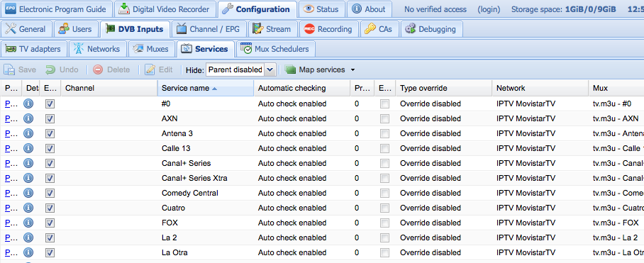This screenshot has height=263, width=644.
Task: Sort by Mux column header
Action: [616, 88]
